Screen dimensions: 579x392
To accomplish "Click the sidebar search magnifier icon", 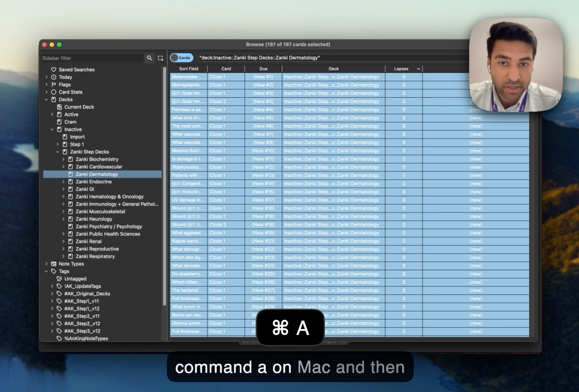I will tap(149, 58).
